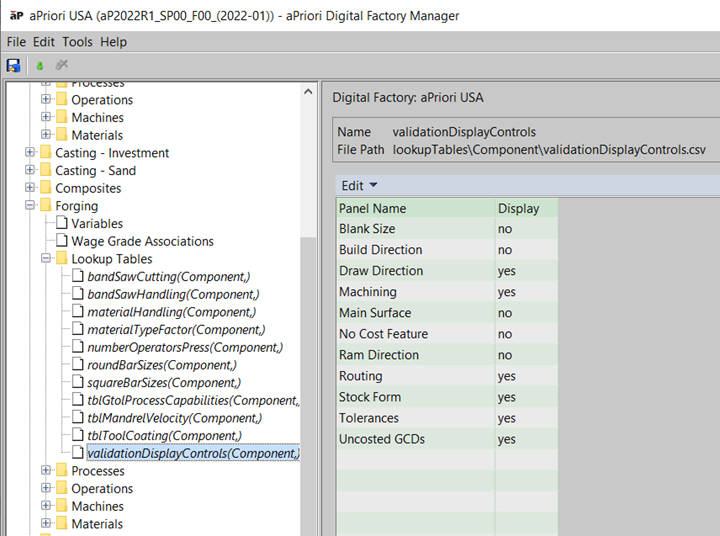Expand the Composites node
Viewport: 720px width, 536px height.
pos(29,188)
